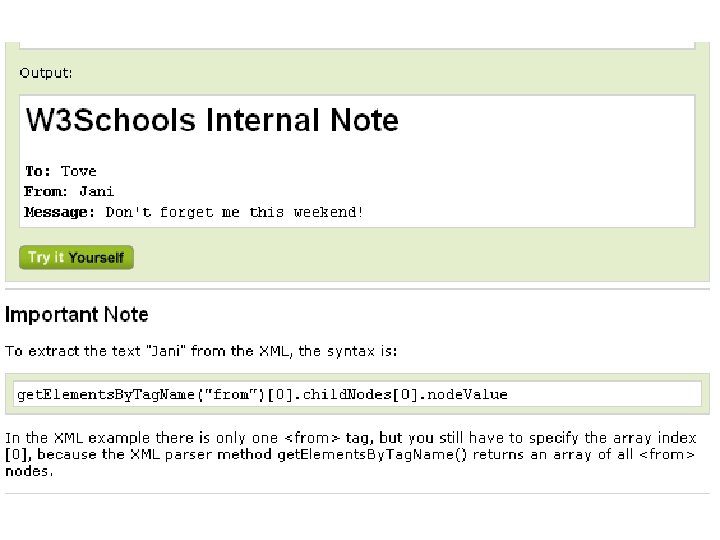Viewport: 720px width, 540px height.
Task: Click the word getElementsByTagName() in the paragraph
Action: point(372,455)
